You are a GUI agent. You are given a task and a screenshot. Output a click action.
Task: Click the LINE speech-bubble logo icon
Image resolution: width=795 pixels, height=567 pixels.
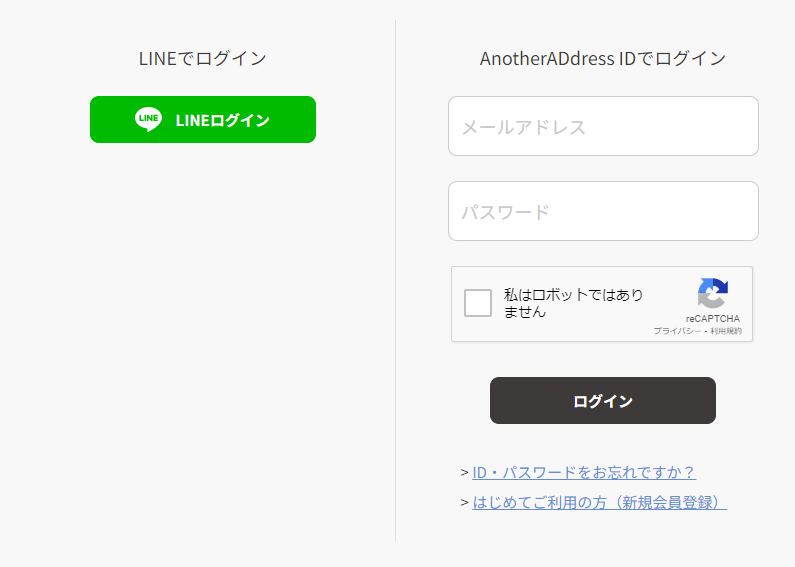click(x=149, y=119)
